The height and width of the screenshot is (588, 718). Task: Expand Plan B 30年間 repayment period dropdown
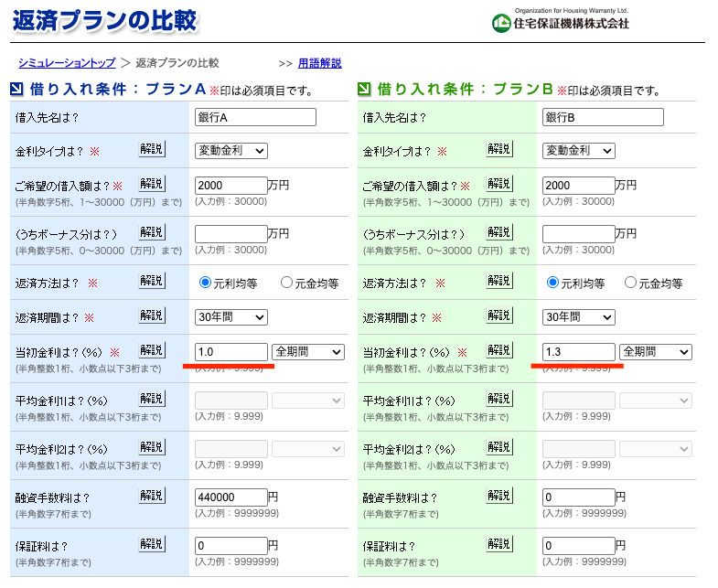pos(579,317)
